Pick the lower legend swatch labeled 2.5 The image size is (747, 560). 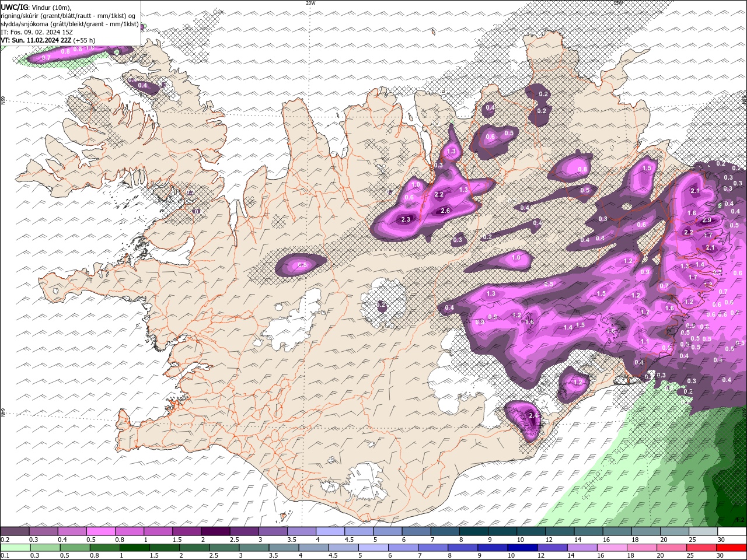click(224, 548)
